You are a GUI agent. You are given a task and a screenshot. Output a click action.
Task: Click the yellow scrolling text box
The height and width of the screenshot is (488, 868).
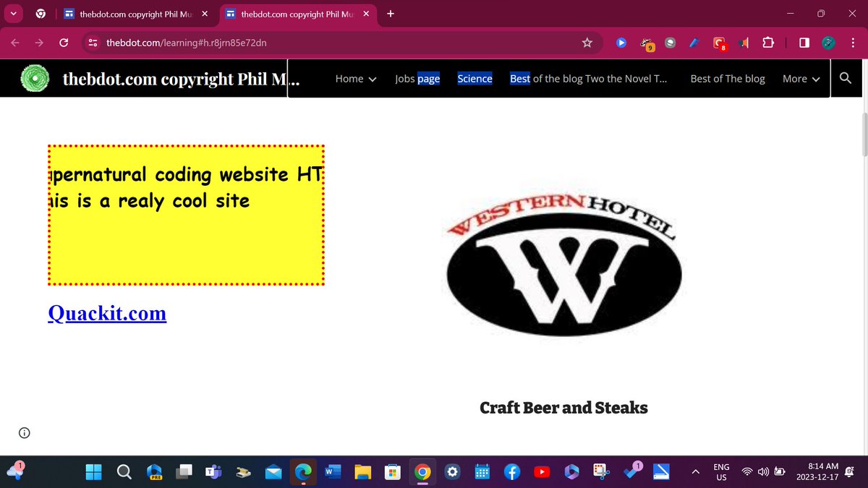pos(186,215)
